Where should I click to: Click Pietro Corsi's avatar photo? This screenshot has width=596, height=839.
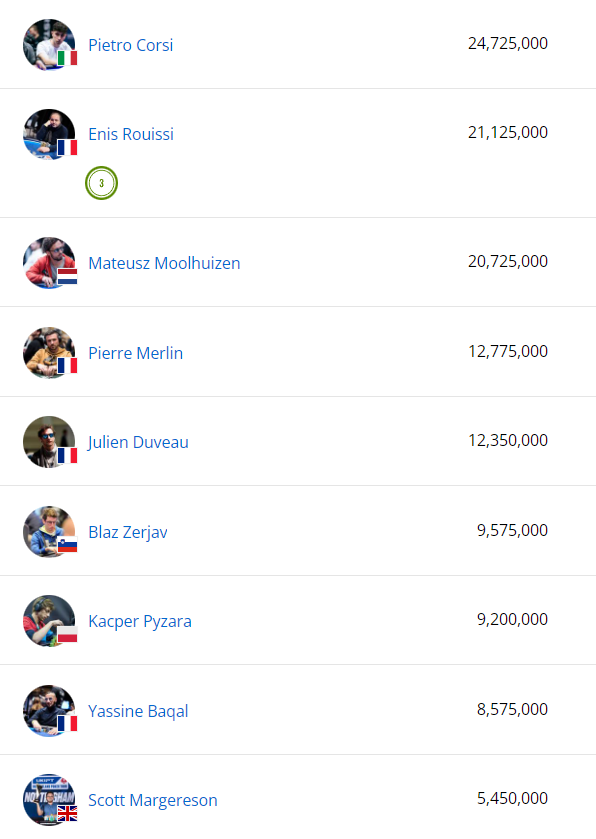49,45
